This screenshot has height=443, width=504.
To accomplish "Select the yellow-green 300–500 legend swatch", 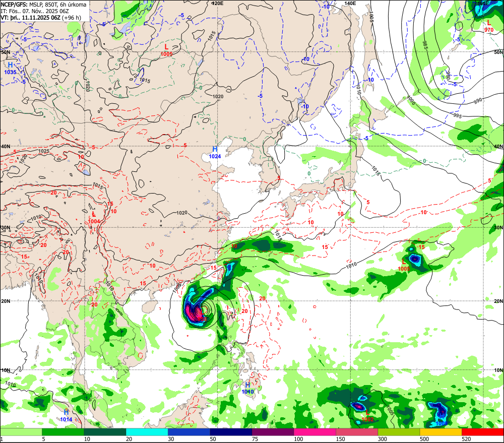I will (x=399, y=432).
